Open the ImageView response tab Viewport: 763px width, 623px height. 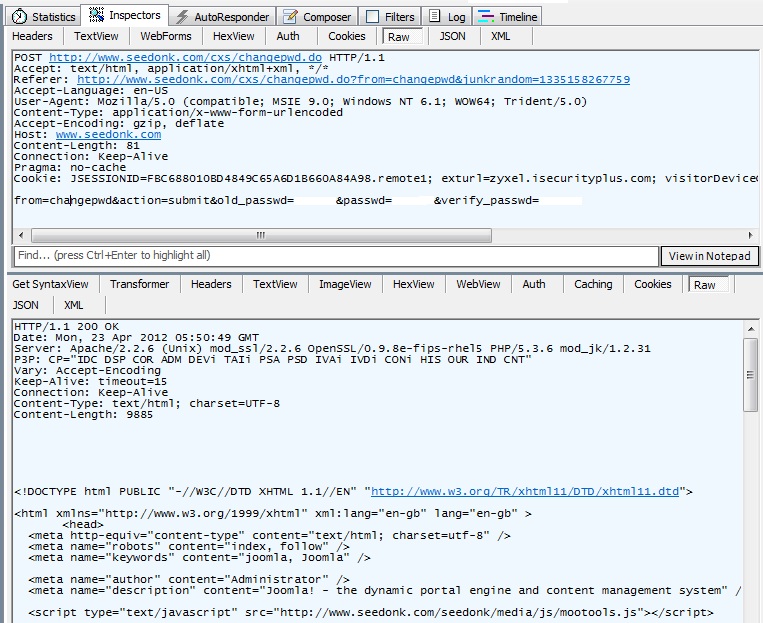click(345, 284)
